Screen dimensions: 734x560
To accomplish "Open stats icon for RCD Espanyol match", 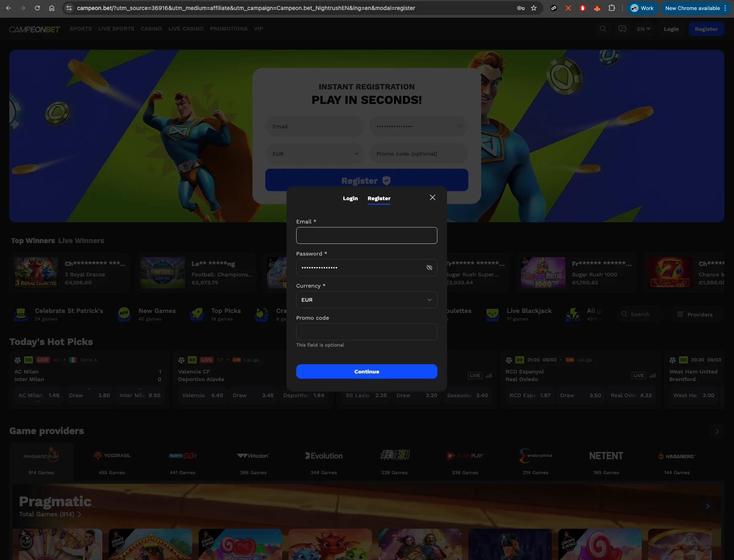I will [x=653, y=375].
